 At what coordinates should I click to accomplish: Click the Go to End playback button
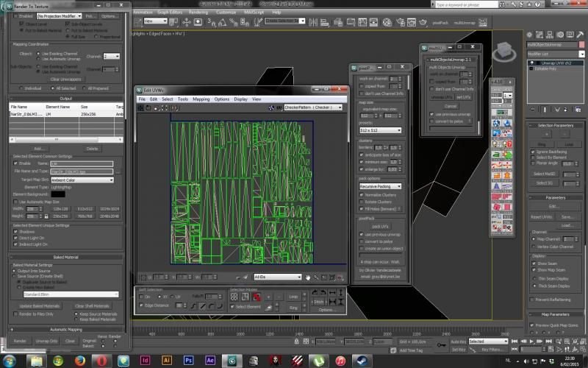tap(548, 341)
